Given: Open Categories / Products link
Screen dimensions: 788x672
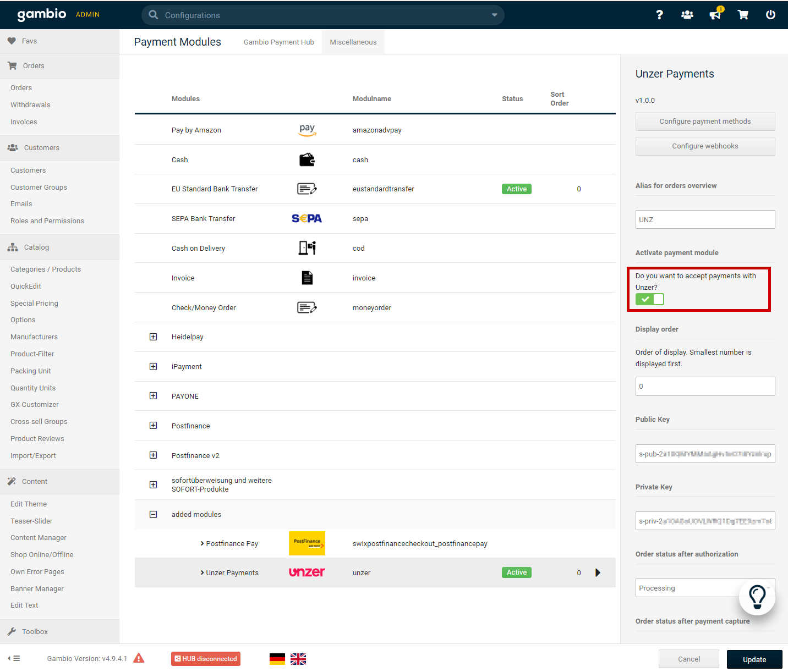Looking at the screenshot, I should tap(46, 269).
